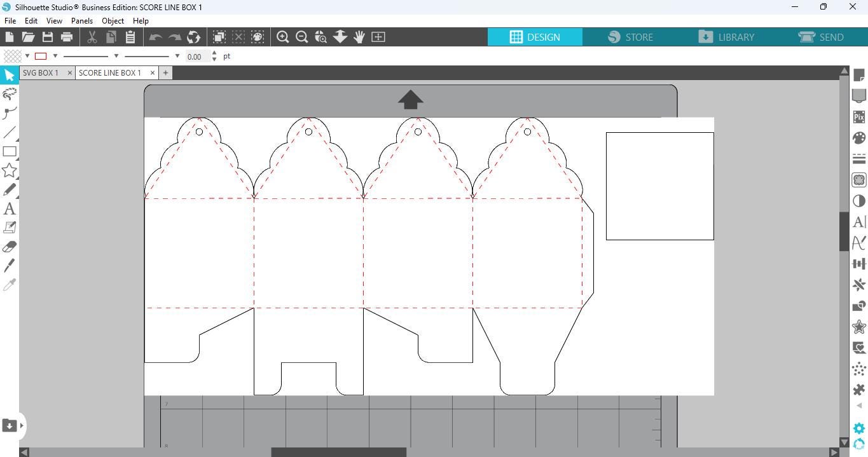This screenshot has width=868, height=457.
Task: Select the Text tool
Action: click(9, 208)
